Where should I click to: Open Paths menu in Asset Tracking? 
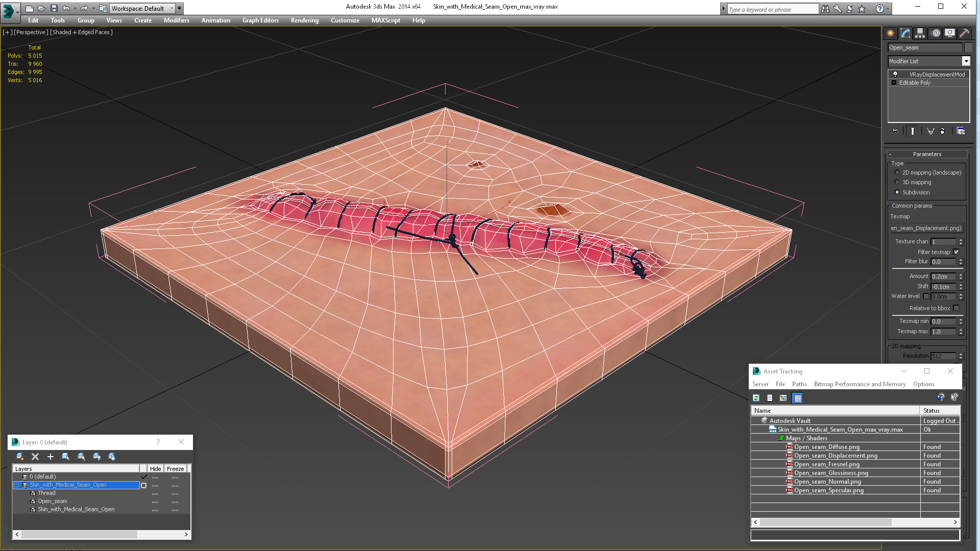point(799,384)
